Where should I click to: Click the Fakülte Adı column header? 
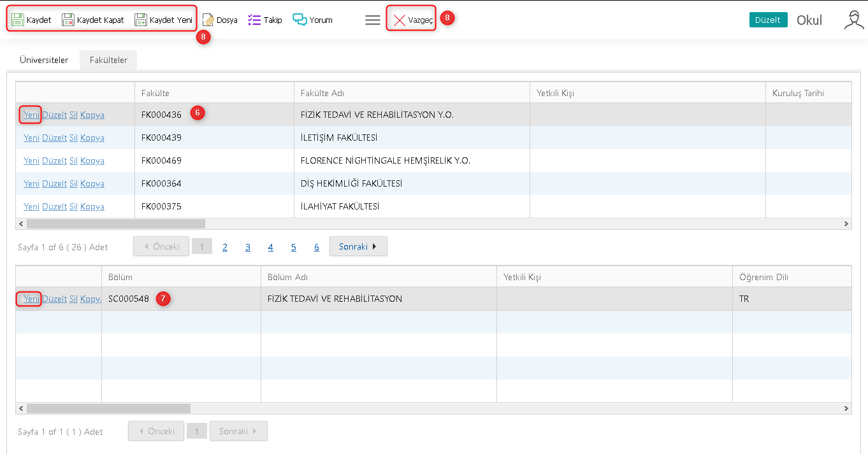pos(322,93)
